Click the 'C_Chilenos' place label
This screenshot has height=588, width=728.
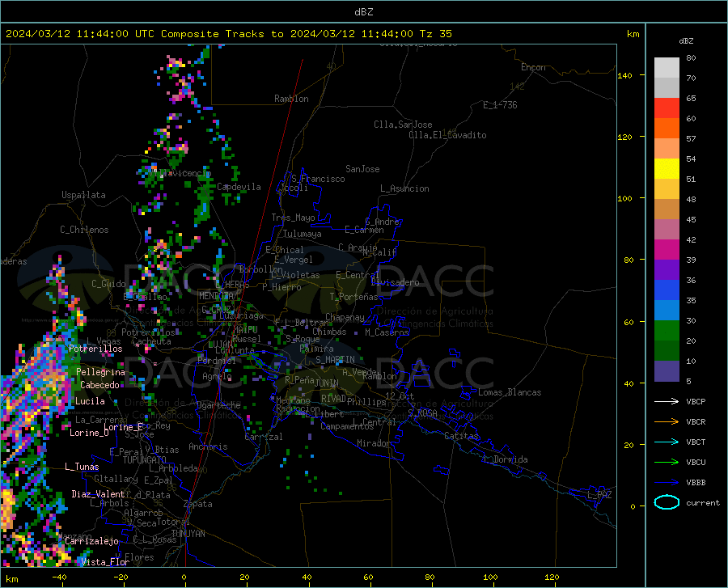[x=84, y=231]
